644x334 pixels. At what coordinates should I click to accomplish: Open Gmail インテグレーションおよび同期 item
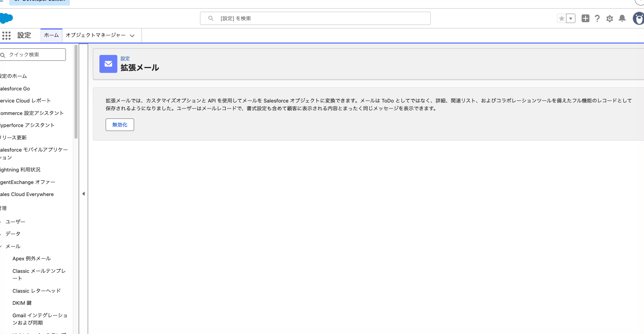pos(40,319)
